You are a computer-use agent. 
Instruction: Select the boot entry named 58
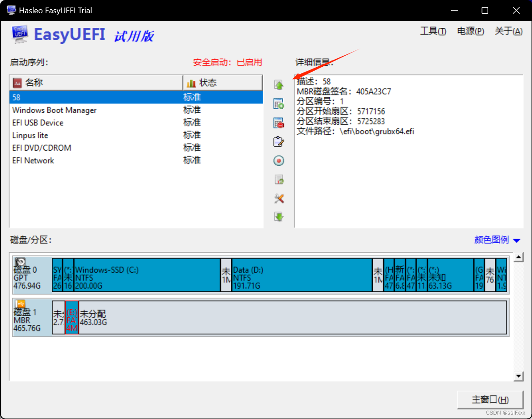(136, 97)
